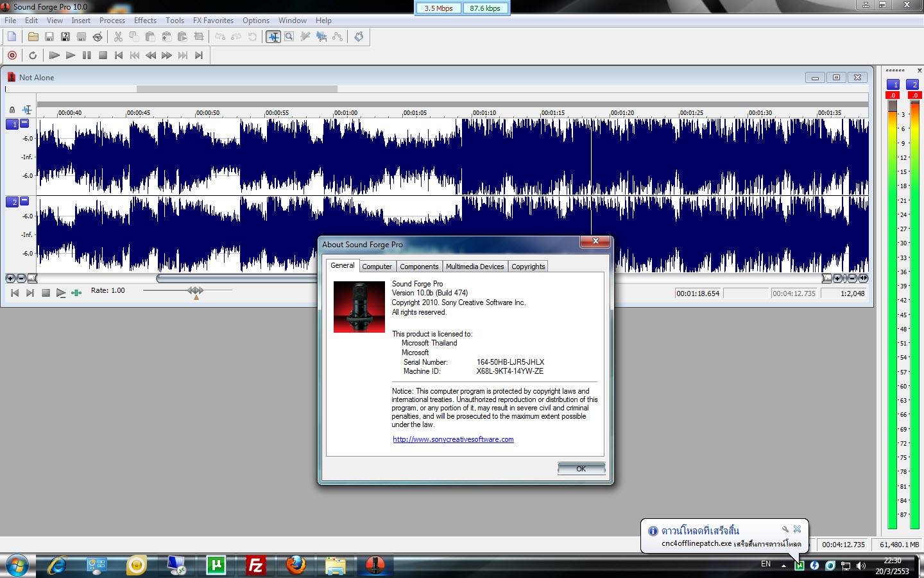The width and height of the screenshot is (924, 578).
Task: Pause playback in the transport toolbar
Action: (87, 55)
